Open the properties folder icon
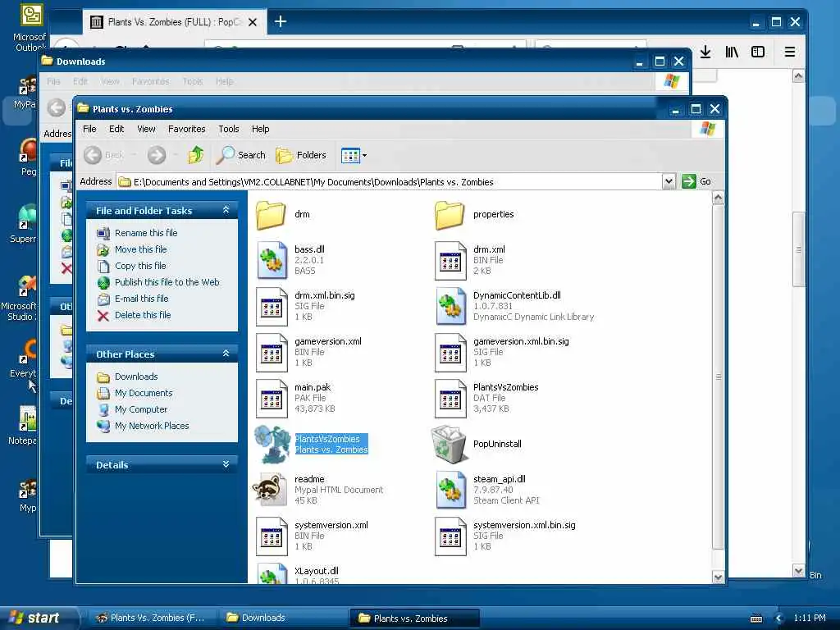This screenshot has width=840, height=630. 450,215
